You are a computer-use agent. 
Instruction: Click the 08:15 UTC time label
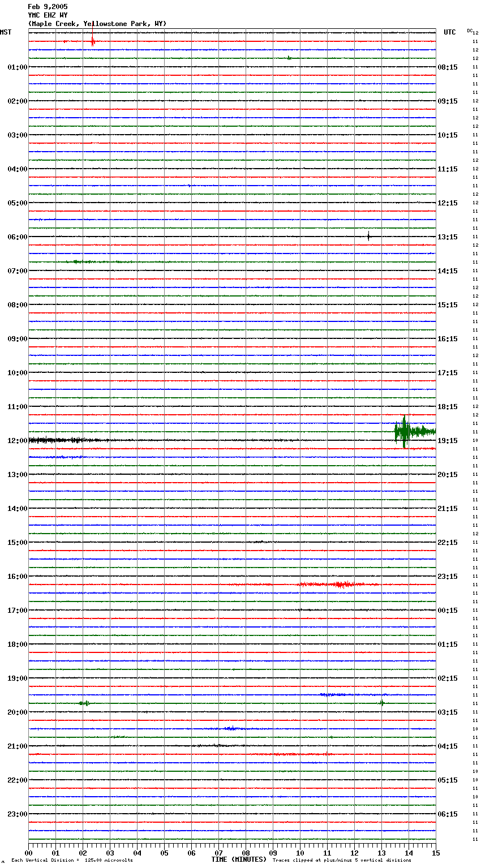pos(448,67)
